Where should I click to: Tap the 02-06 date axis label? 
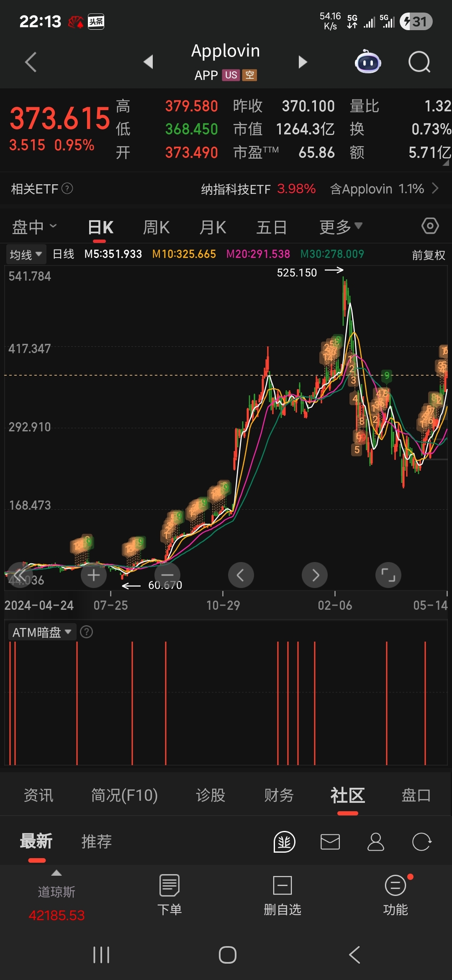pos(335,605)
